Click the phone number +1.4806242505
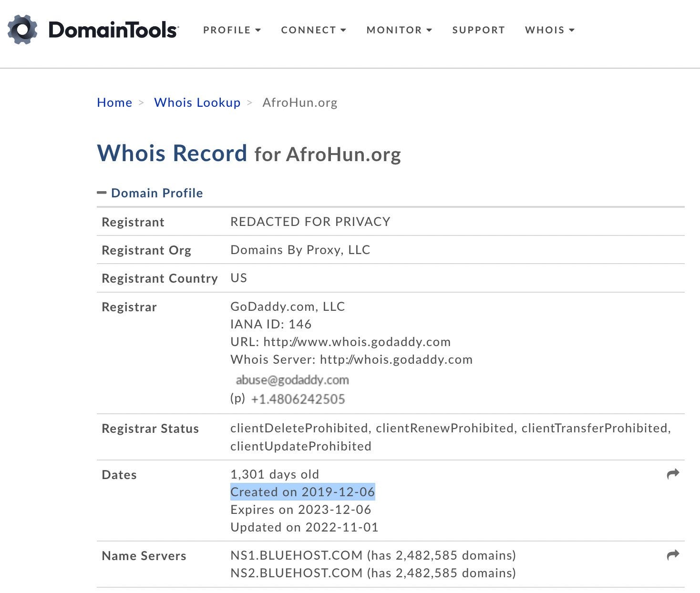This screenshot has height=593, width=700. click(x=298, y=399)
